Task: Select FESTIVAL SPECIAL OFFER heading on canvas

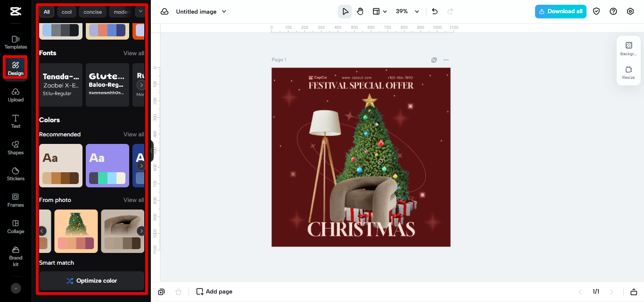Action: 361,85
